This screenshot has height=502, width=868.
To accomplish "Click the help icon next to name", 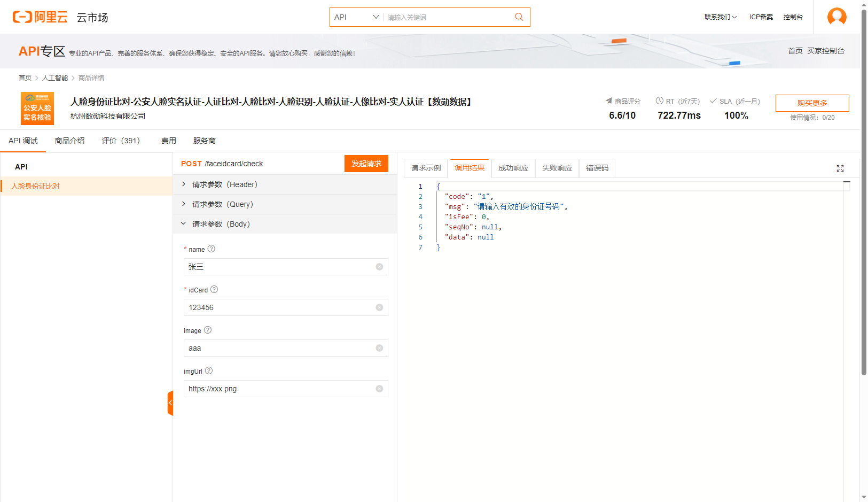I will (211, 249).
